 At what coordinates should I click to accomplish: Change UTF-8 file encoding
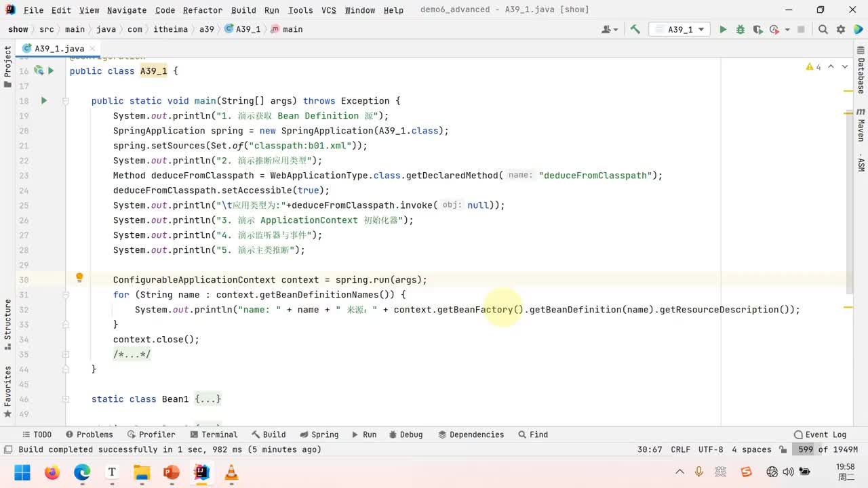coord(711,449)
